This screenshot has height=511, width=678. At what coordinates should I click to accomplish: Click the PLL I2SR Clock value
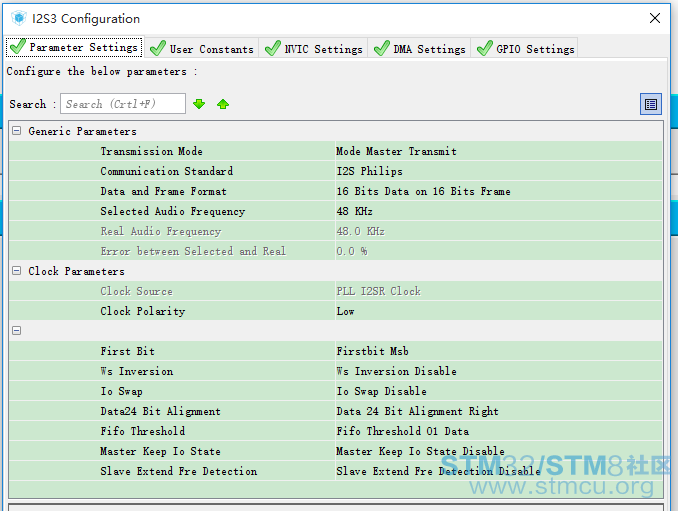tap(378, 291)
